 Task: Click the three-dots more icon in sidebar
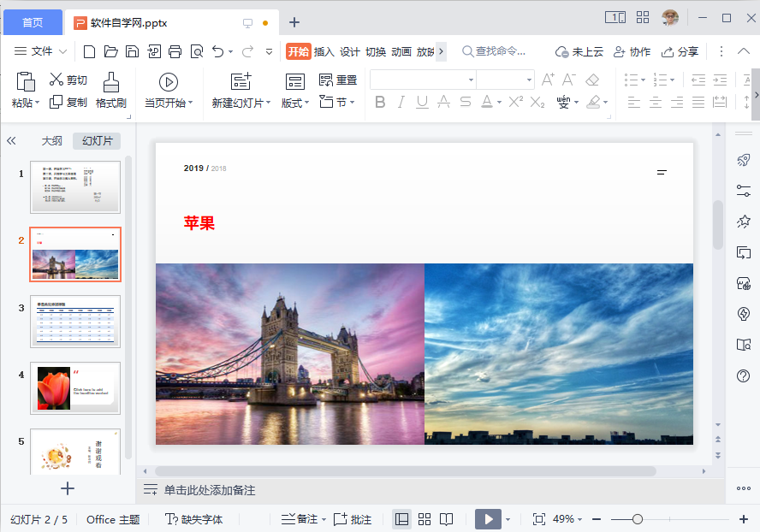pos(744,488)
